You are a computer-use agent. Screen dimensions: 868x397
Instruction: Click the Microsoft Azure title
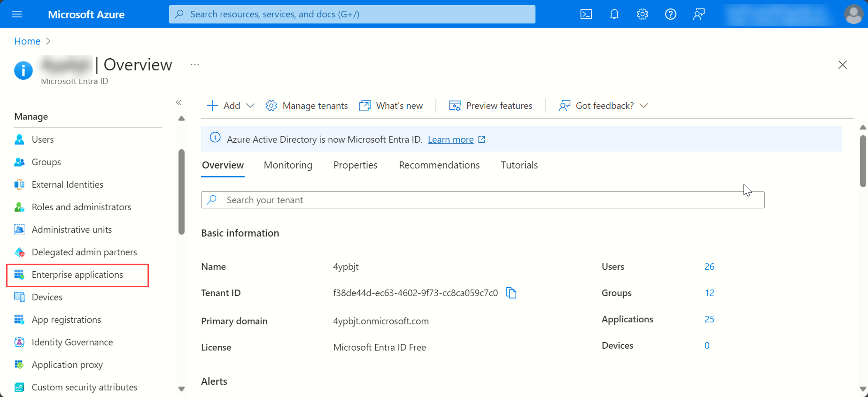coord(86,14)
